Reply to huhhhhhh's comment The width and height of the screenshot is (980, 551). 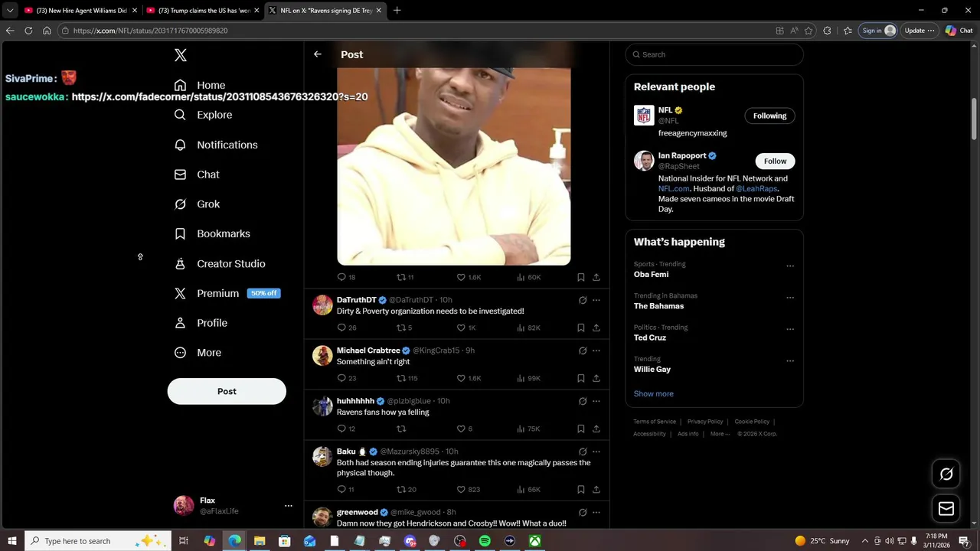pyautogui.click(x=341, y=429)
